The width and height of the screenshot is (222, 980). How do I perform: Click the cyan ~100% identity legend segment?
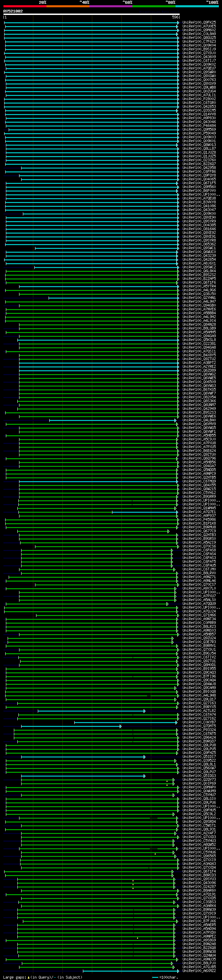click(x=197, y=6)
